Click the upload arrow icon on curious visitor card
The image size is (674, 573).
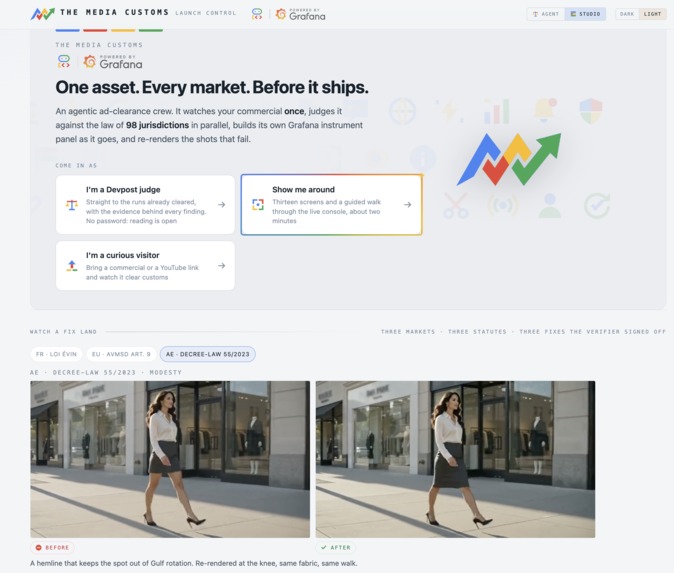(x=72, y=266)
